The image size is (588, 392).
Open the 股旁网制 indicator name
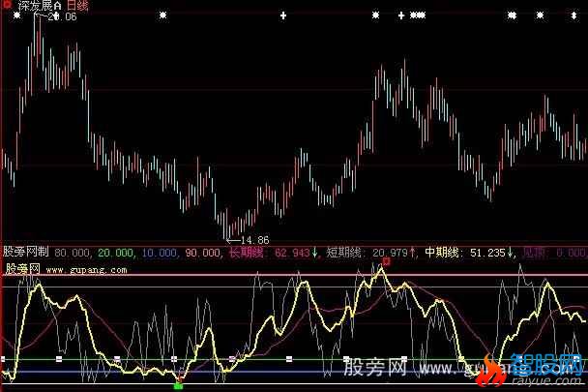[26, 252]
